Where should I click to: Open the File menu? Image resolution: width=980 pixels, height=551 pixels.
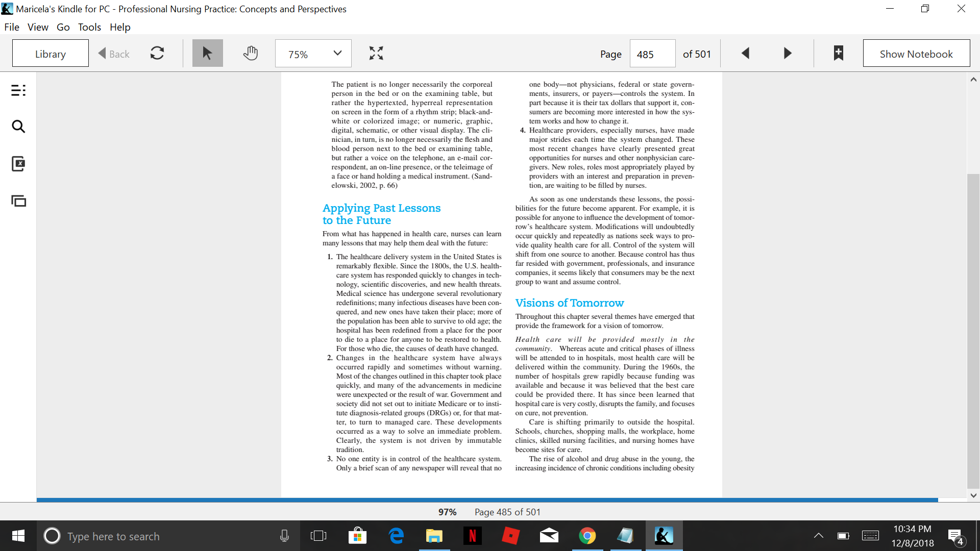(12, 27)
